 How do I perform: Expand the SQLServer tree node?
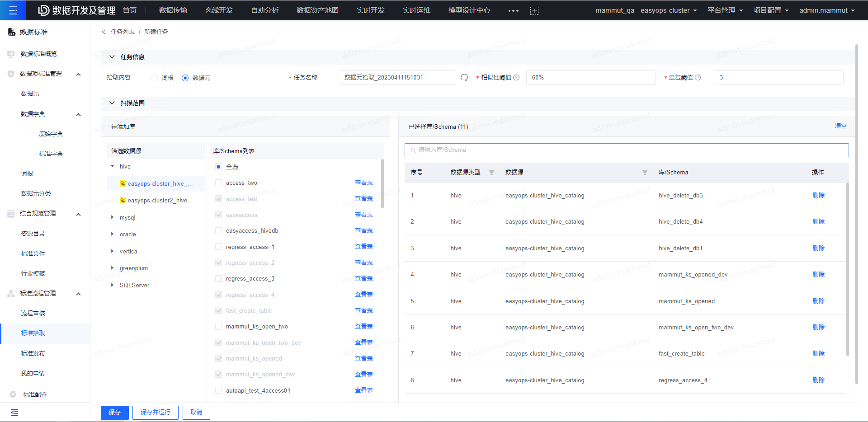tap(112, 285)
